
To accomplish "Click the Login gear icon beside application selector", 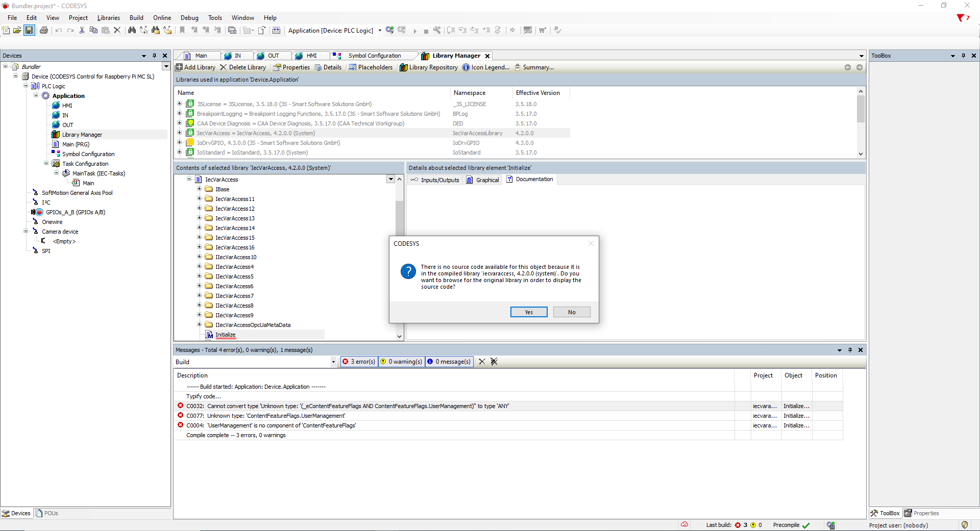I will pos(390,30).
